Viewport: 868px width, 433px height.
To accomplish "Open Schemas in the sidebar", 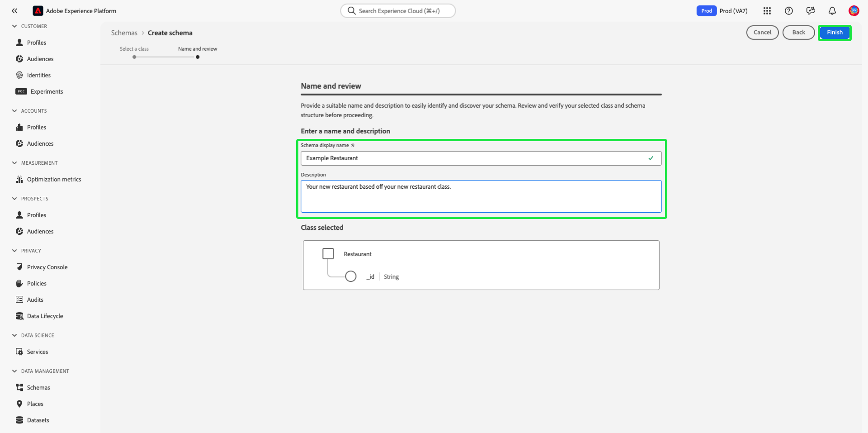I will point(38,387).
